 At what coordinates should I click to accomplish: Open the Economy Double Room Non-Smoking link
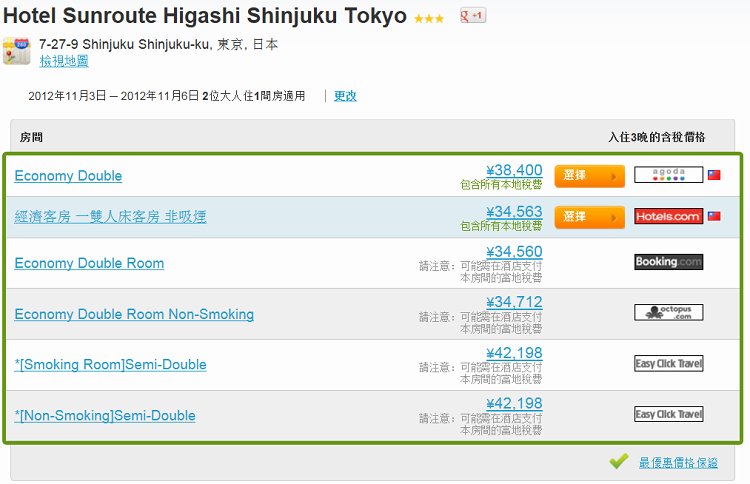tap(134, 314)
